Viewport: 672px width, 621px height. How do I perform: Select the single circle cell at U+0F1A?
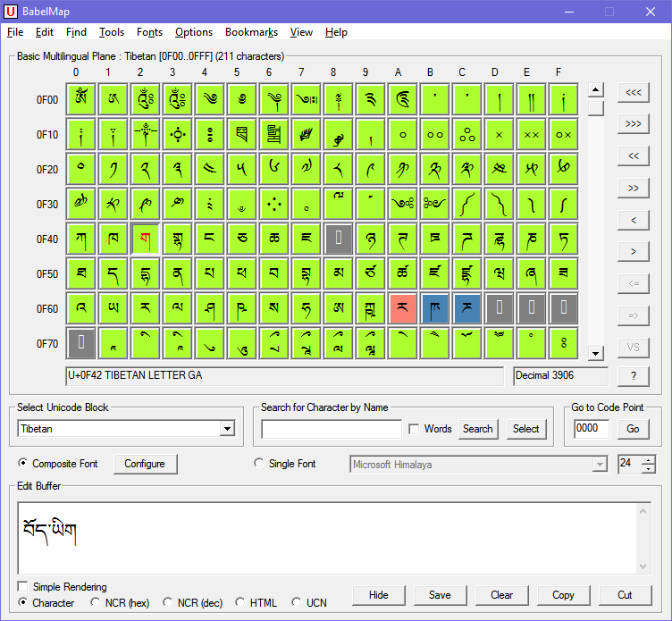tap(402, 135)
